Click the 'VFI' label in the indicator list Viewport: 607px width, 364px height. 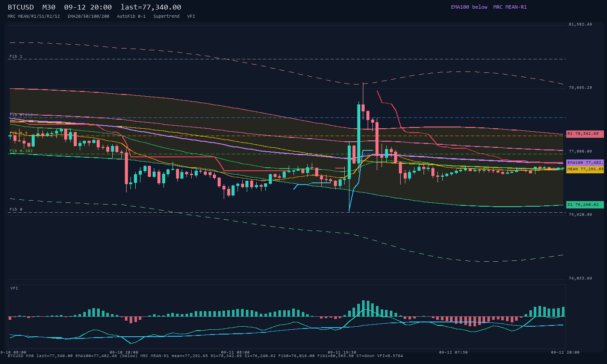coord(191,16)
